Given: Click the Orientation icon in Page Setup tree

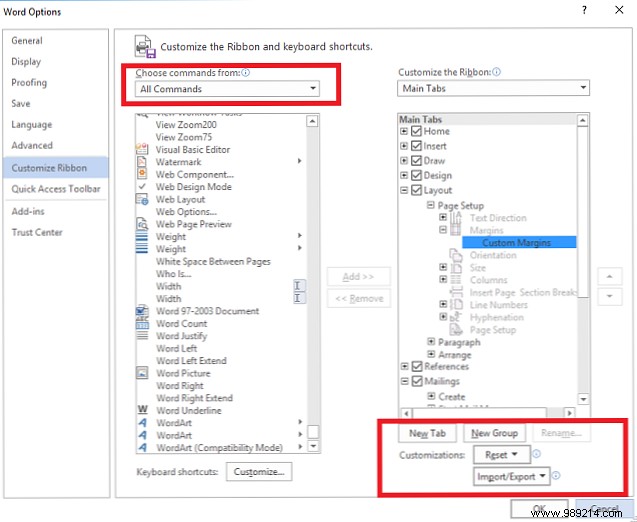Looking at the screenshot, I should [x=456, y=255].
